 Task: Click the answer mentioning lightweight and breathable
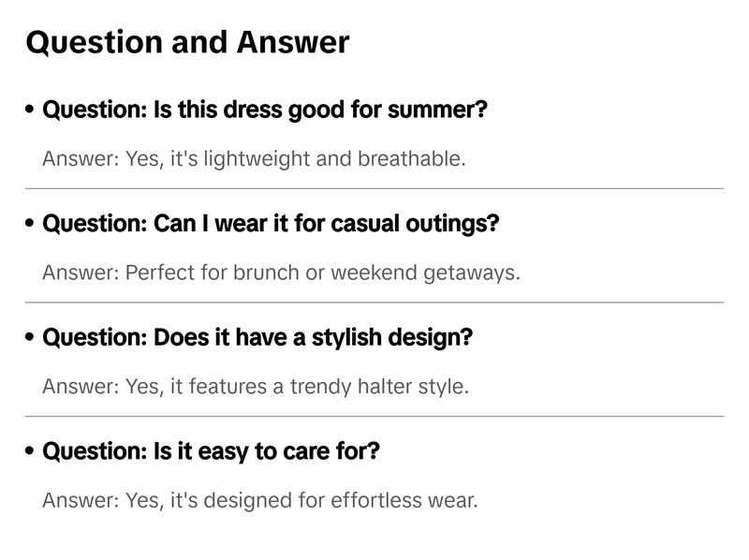coord(254,158)
